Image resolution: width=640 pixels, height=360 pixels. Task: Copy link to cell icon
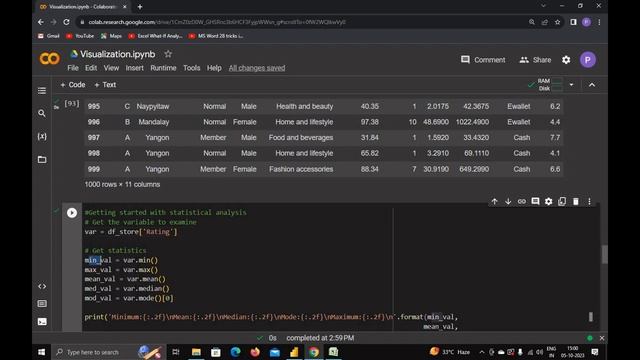(x=522, y=201)
